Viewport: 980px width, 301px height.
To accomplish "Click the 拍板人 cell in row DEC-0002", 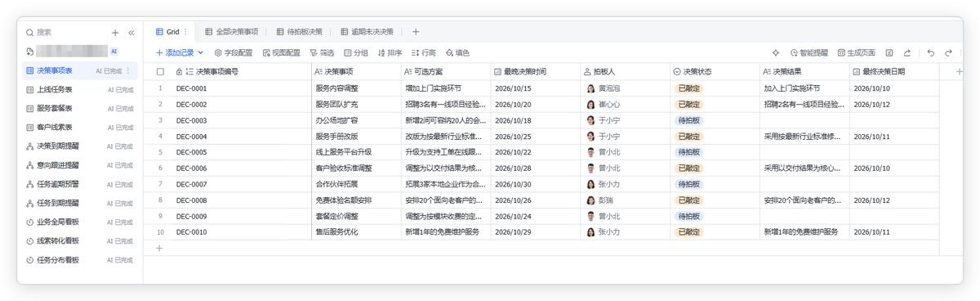I will [x=625, y=104].
